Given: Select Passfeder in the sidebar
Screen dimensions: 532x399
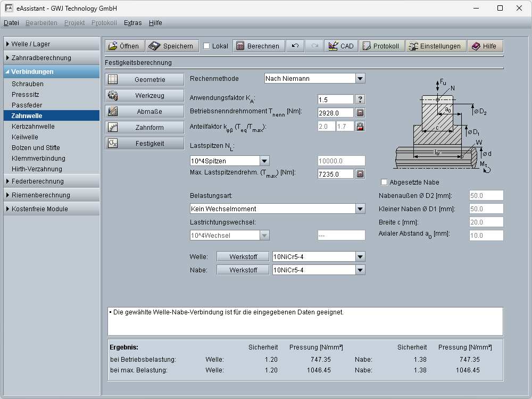Looking at the screenshot, I should (27, 105).
